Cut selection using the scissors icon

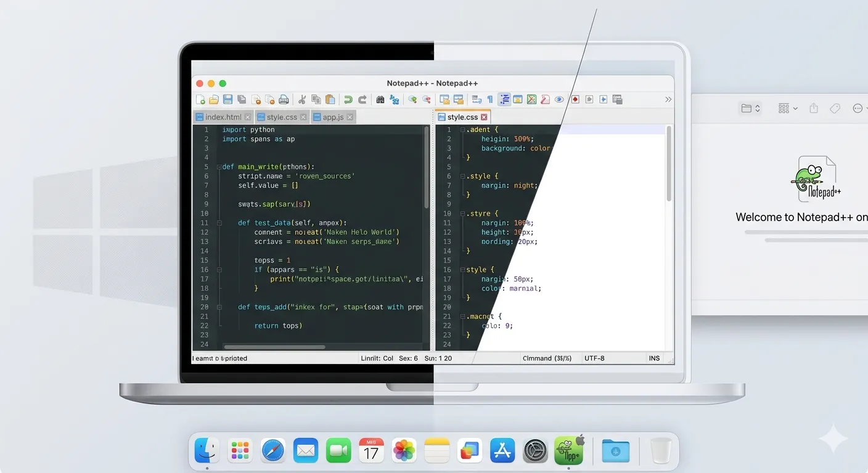click(302, 100)
